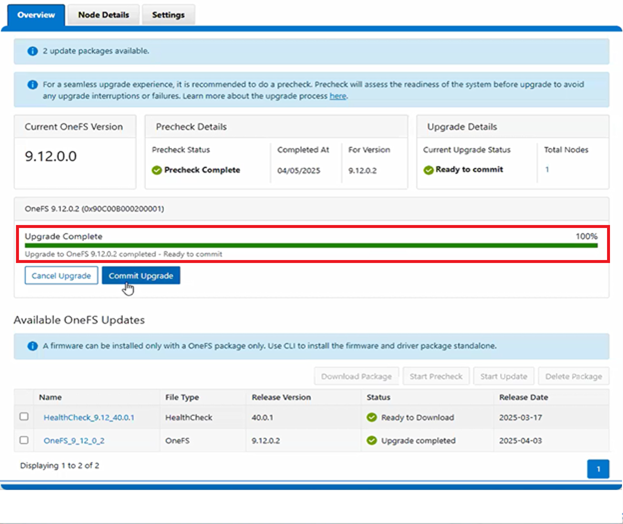Image resolution: width=623 pixels, height=524 pixels.
Task: Select the Overview tab
Action: (36, 15)
